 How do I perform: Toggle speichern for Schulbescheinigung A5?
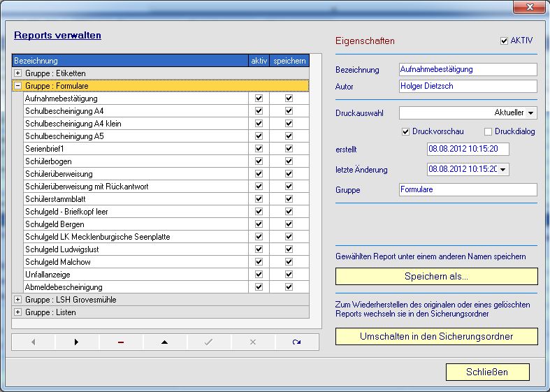[x=289, y=136]
